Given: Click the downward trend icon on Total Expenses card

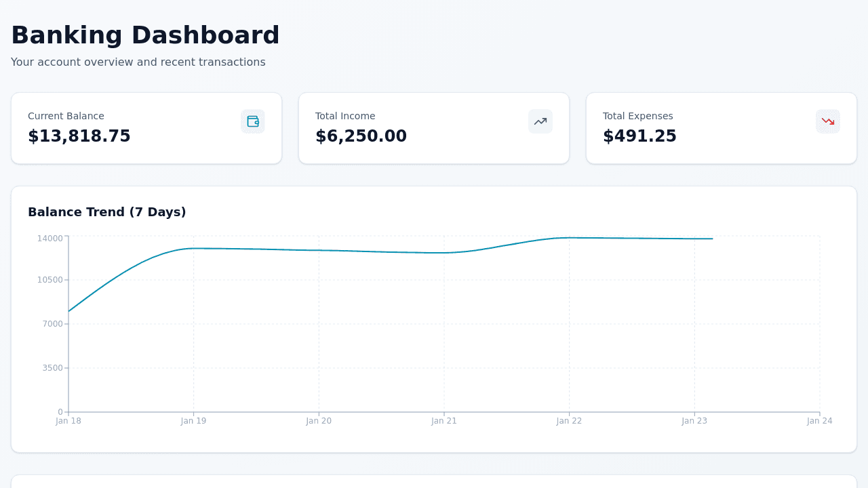Looking at the screenshot, I should (x=827, y=121).
